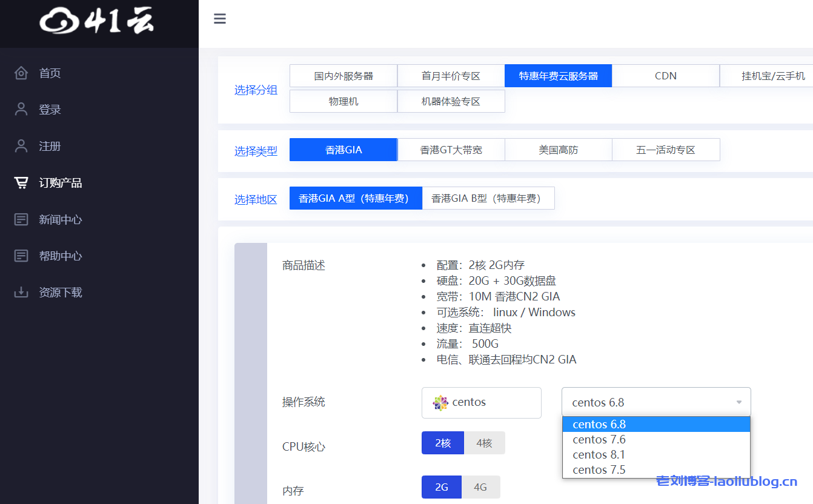This screenshot has height=504, width=813.
Task: Click the text 配置：2核 2G内存
Action: [x=480, y=265]
